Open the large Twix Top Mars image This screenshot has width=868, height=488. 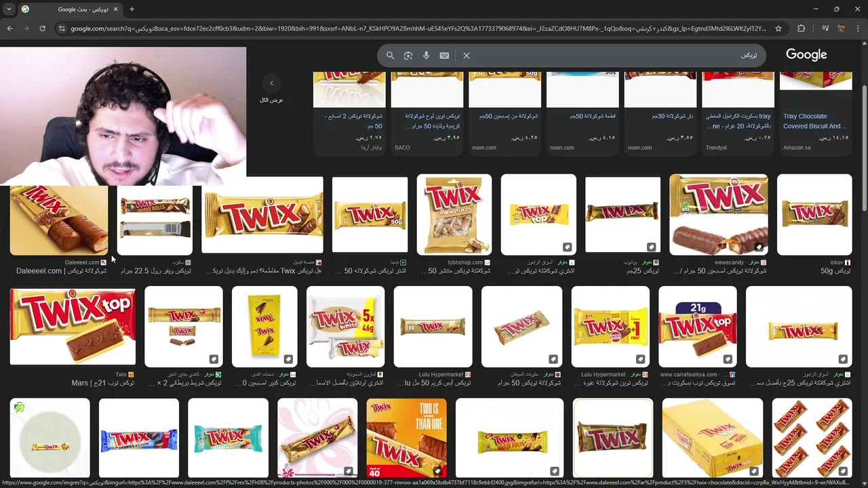click(x=73, y=327)
